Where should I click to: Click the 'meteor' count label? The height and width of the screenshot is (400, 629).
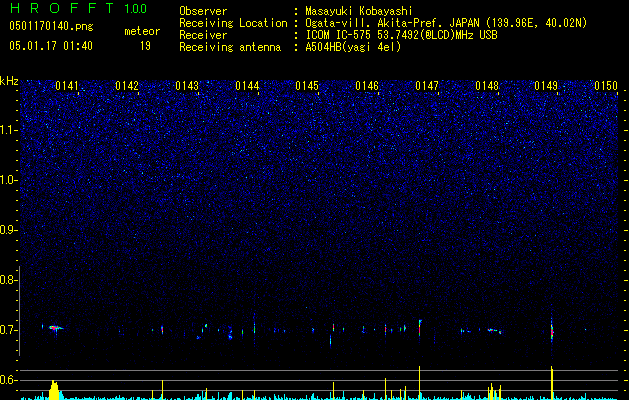point(142,31)
